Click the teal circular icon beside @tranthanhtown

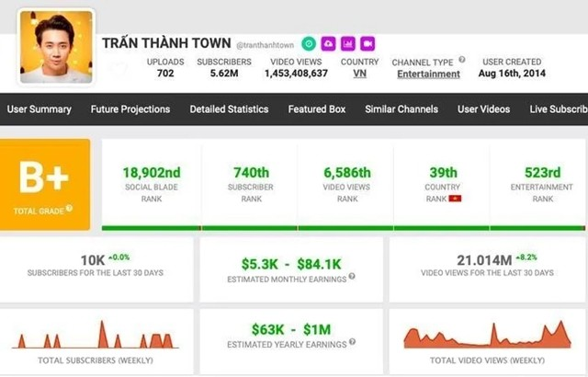click(x=309, y=44)
